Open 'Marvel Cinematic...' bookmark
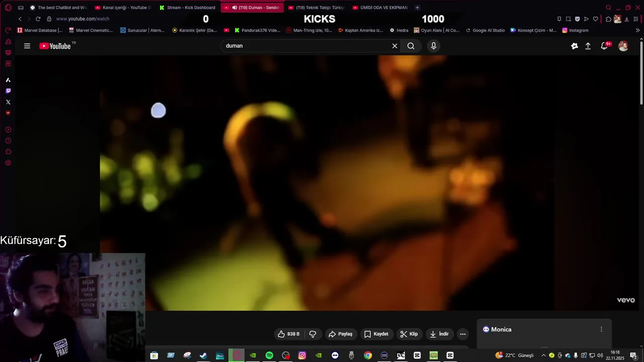This screenshot has height=362, width=644. [91, 30]
